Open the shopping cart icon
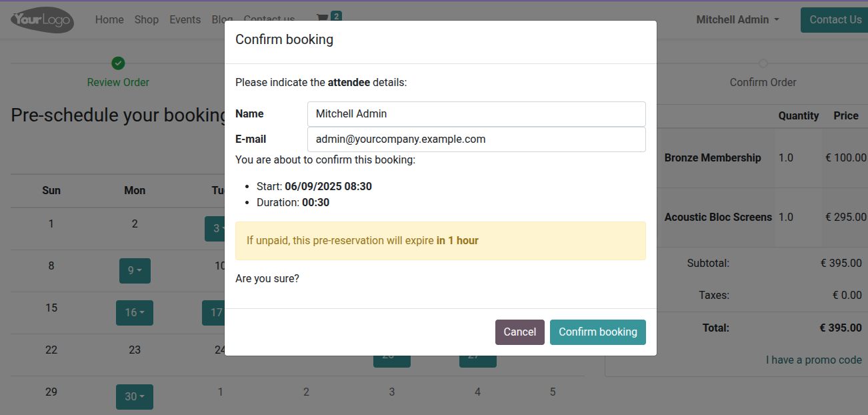Image resolution: width=868 pixels, height=415 pixels. (323, 19)
